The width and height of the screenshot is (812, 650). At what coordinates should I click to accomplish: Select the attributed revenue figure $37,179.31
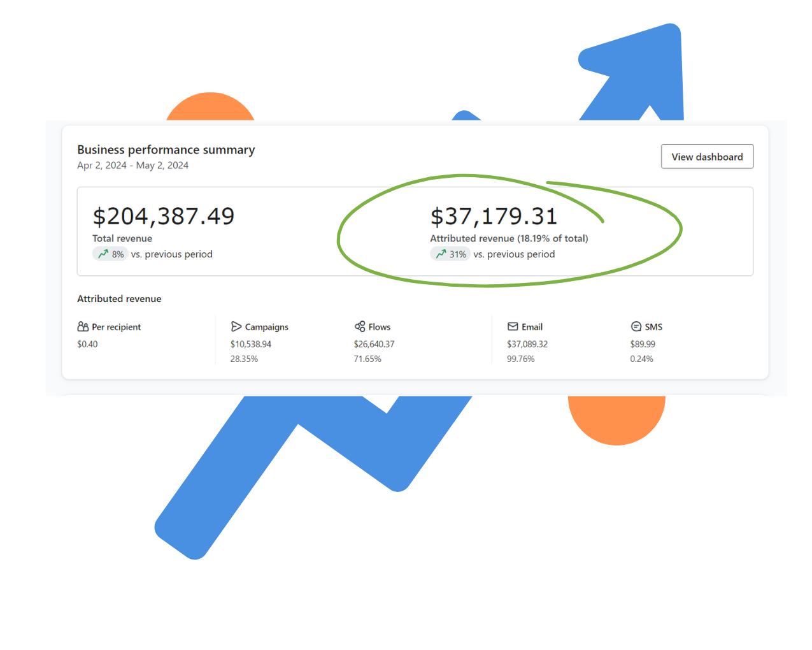[x=494, y=216]
